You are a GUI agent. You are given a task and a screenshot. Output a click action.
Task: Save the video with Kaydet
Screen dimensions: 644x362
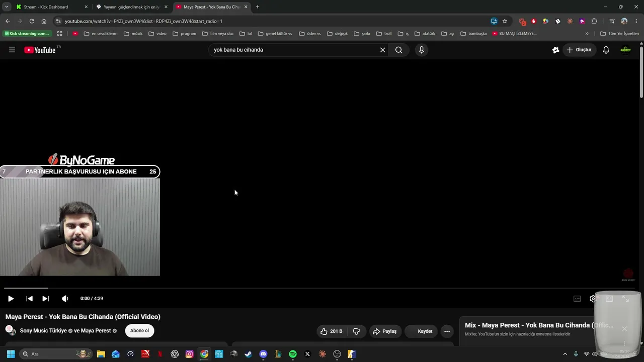click(421, 331)
